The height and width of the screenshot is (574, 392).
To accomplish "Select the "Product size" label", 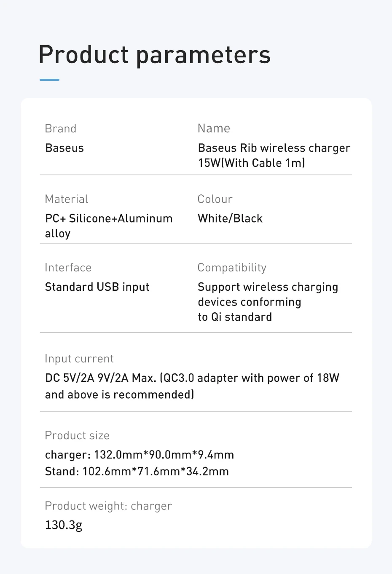I will tap(77, 435).
